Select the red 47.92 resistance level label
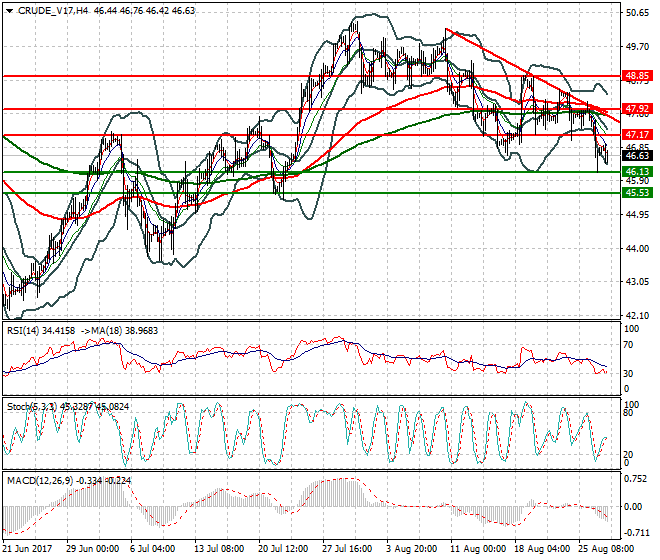Viewport: 660px width, 560px height. pos(637,109)
